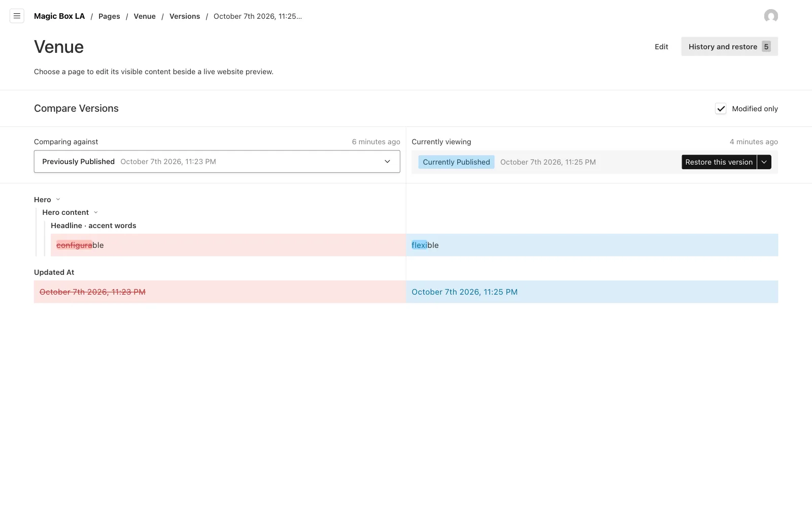This screenshot has height=508, width=812.
Task: Open the hamburger navigation menu
Action: tap(17, 16)
